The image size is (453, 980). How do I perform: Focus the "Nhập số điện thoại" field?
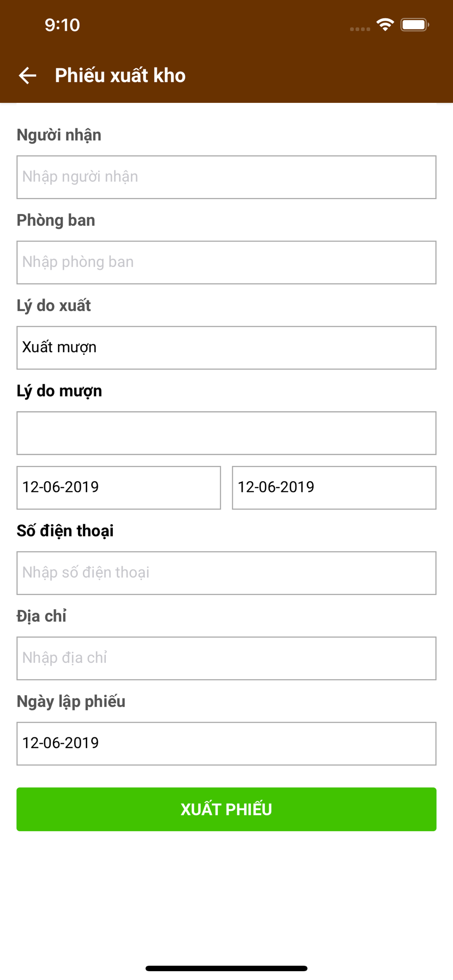226,573
